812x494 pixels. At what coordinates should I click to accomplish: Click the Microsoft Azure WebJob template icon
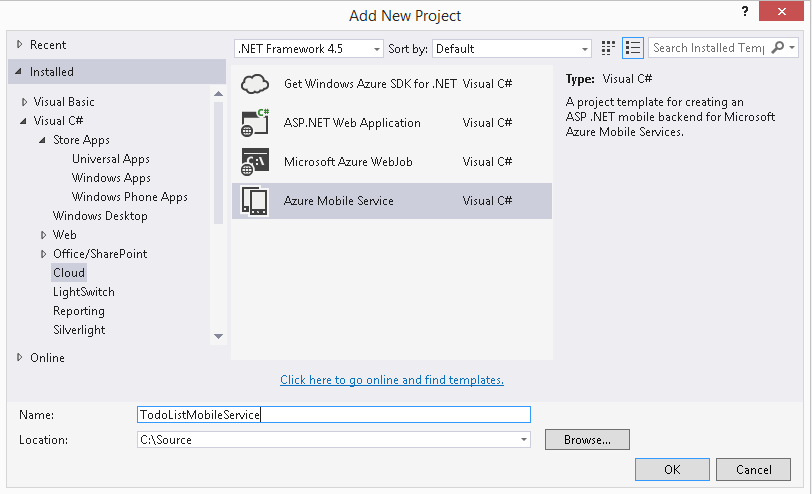pos(256,162)
